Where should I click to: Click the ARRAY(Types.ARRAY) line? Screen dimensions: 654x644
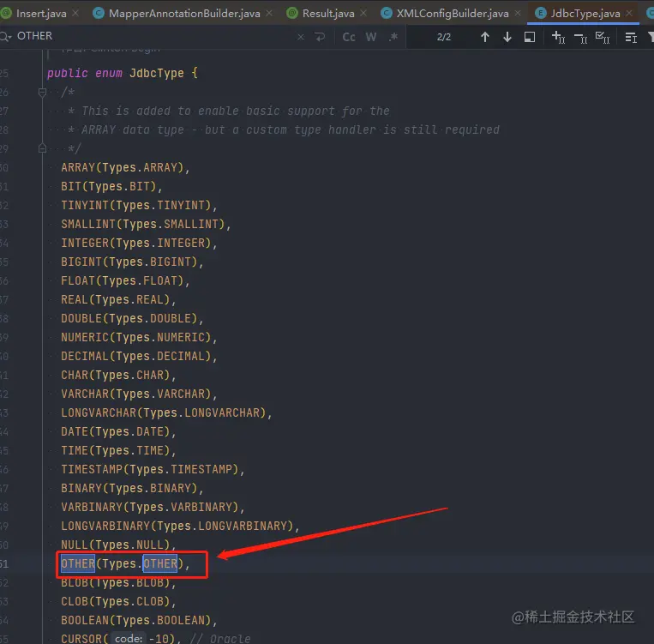(x=125, y=167)
